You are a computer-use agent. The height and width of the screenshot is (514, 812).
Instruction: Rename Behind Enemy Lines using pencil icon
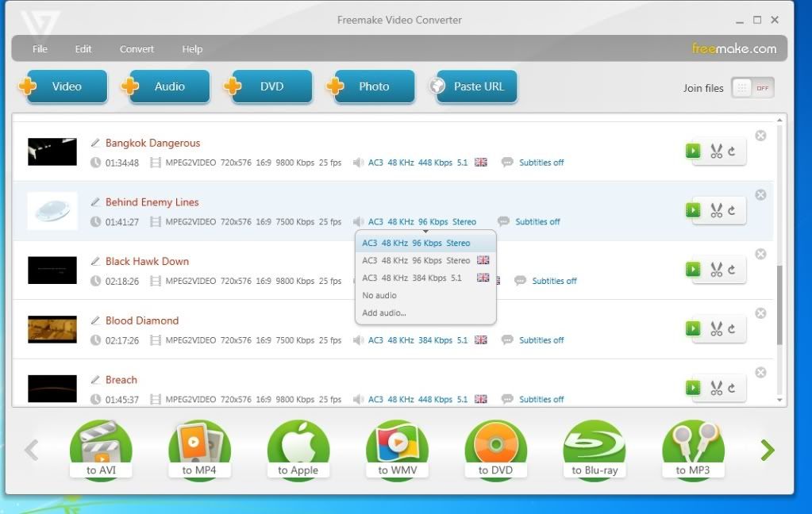pyautogui.click(x=95, y=202)
